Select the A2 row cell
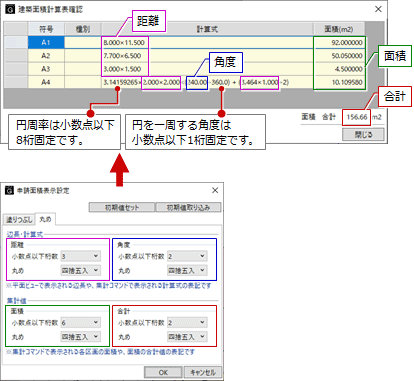Image resolution: width=414 pixels, height=381 pixels. pos(46,56)
